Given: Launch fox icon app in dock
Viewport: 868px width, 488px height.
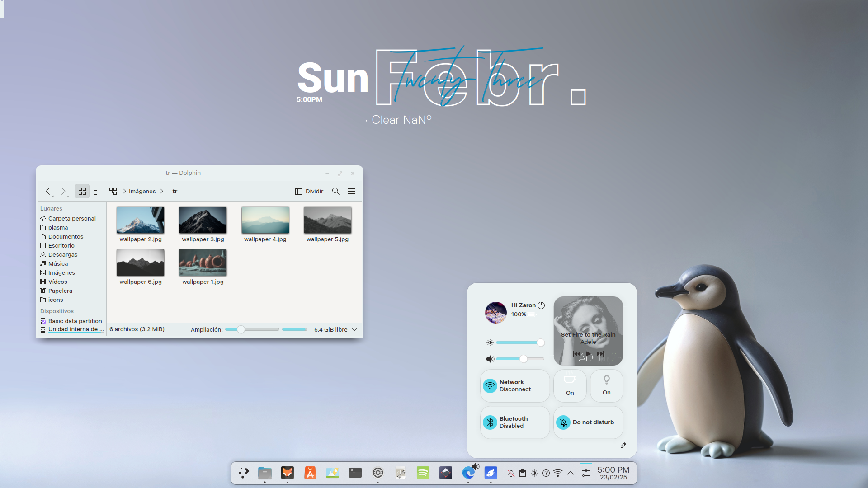Looking at the screenshot, I should point(288,473).
